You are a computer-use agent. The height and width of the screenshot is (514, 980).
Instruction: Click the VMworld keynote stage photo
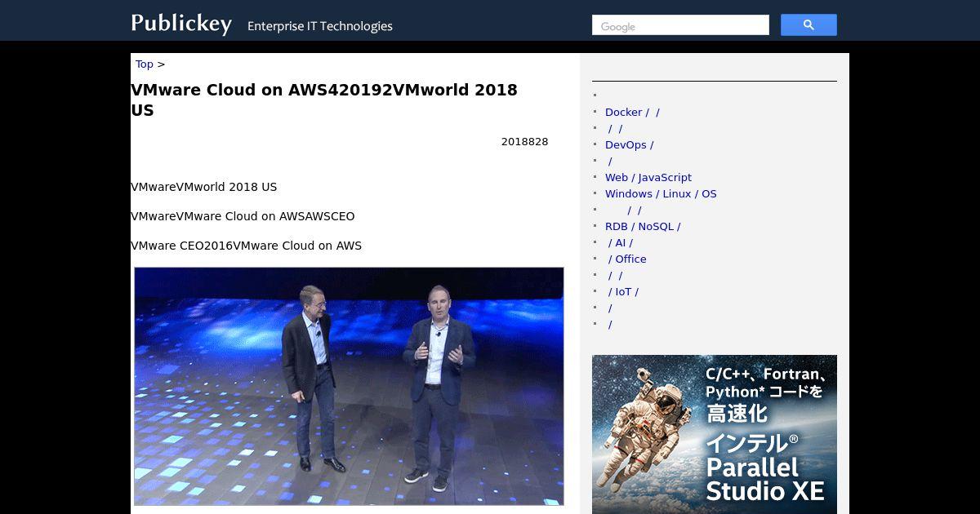pyautogui.click(x=349, y=386)
